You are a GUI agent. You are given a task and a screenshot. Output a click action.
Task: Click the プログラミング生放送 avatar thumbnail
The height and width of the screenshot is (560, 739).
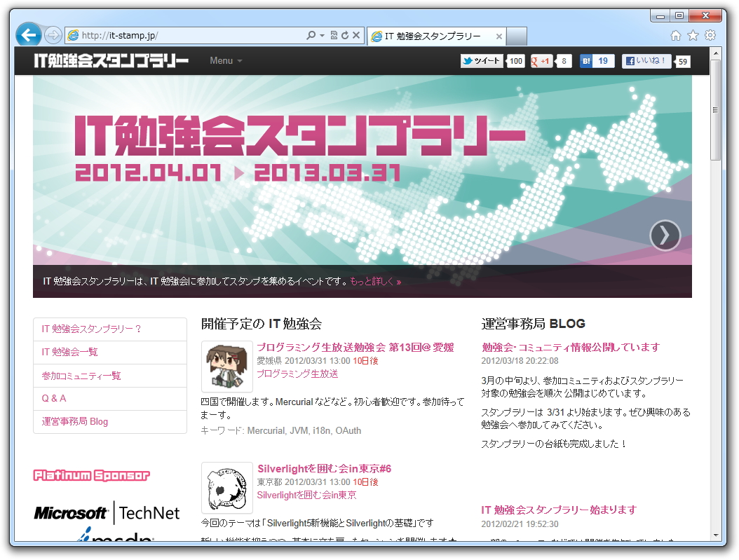click(x=226, y=364)
